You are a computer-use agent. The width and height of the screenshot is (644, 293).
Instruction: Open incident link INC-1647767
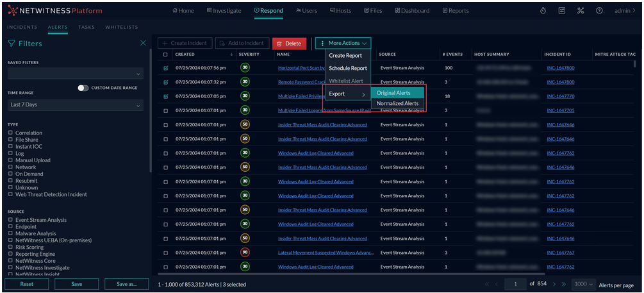pyautogui.click(x=561, y=253)
